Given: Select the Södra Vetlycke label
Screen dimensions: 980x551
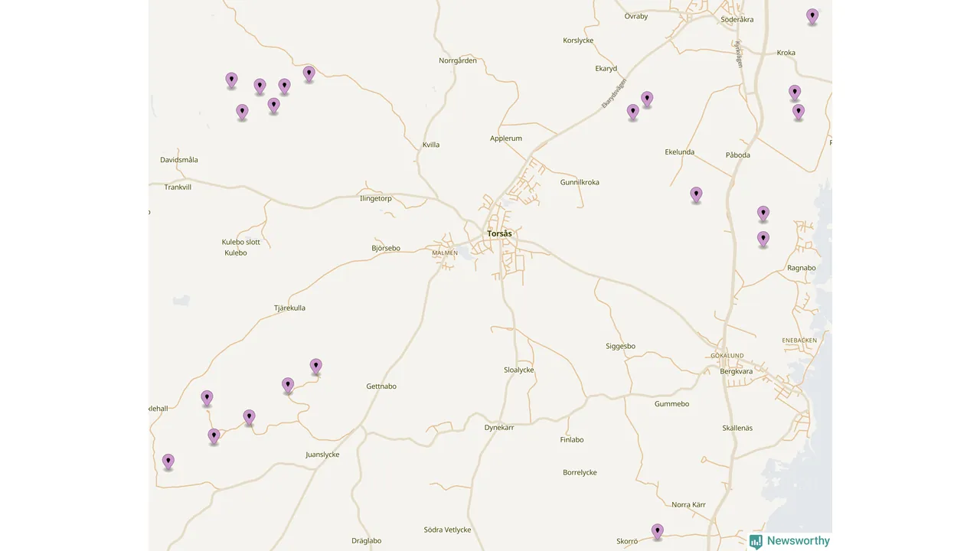Looking at the screenshot, I should click(447, 530).
